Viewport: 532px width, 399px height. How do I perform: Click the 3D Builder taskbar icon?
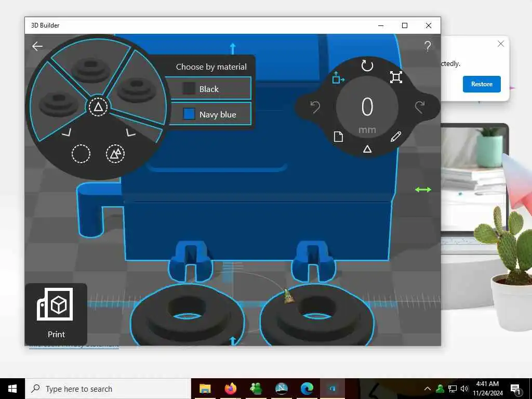[x=332, y=389]
